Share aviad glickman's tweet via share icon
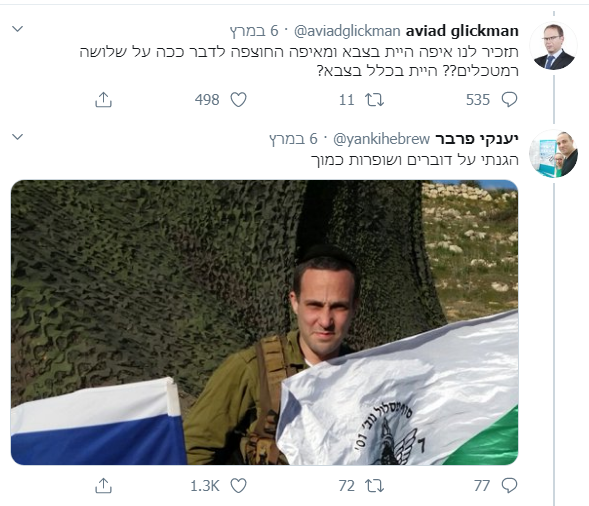This screenshot has height=506, width=589. (103, 100)
